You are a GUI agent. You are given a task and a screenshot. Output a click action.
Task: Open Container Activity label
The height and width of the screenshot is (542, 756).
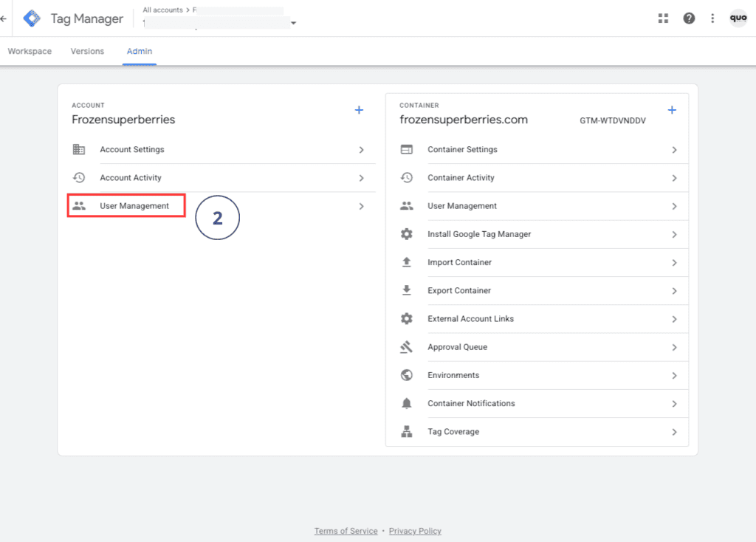coord(461,177)
